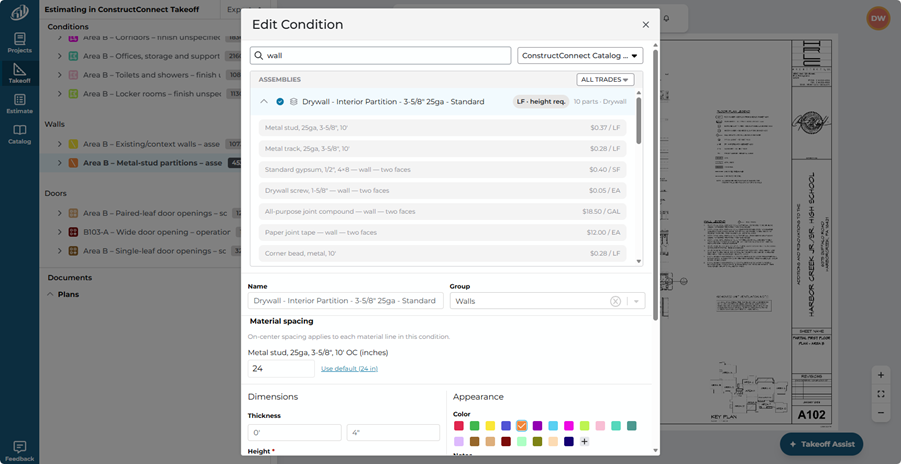Pick the yellow color swatch
Viewport: 901px width, 464px height.
(x=490, y=426)
